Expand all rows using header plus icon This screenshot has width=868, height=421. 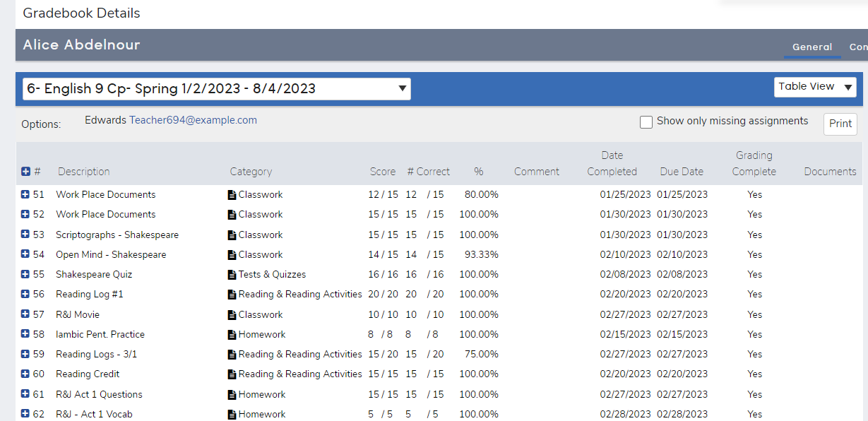pyautogui.click(x=25, y=172)
